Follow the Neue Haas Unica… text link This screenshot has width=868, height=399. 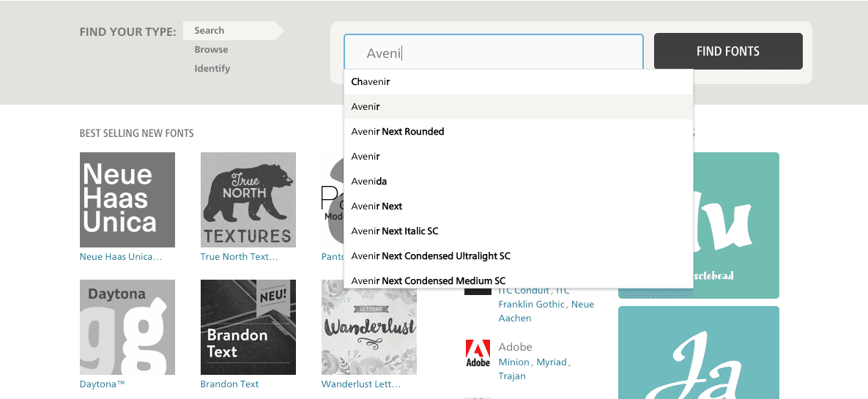(x=121, y=257)
